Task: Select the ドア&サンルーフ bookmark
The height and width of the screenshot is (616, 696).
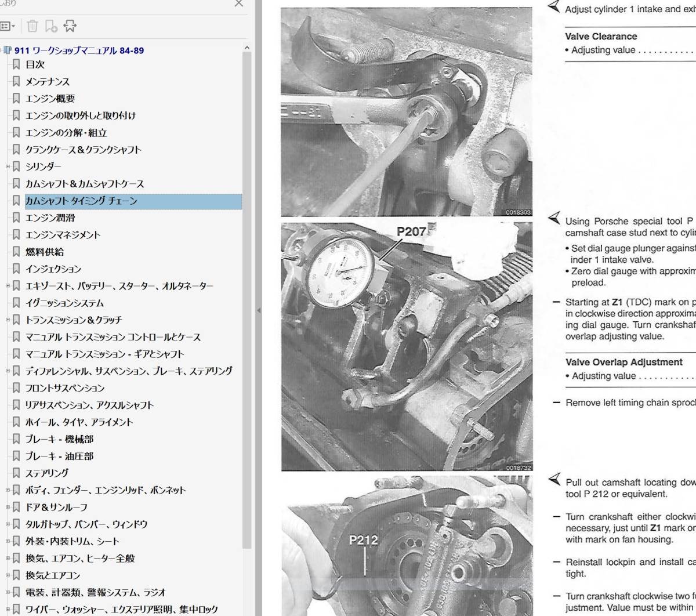Action: [56, 507]
